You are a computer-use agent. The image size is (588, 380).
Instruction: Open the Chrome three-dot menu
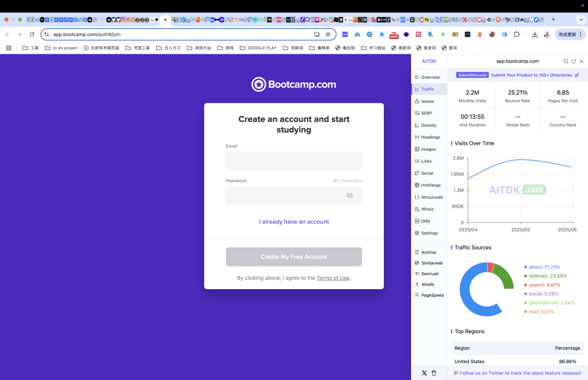[x=580, y=34]
